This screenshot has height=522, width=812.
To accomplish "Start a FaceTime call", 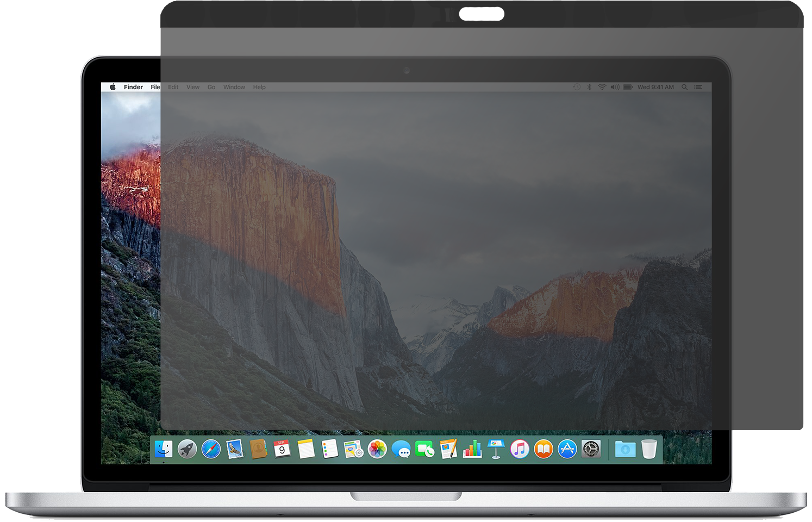I will pyautogui.click(x=426, y=449).
